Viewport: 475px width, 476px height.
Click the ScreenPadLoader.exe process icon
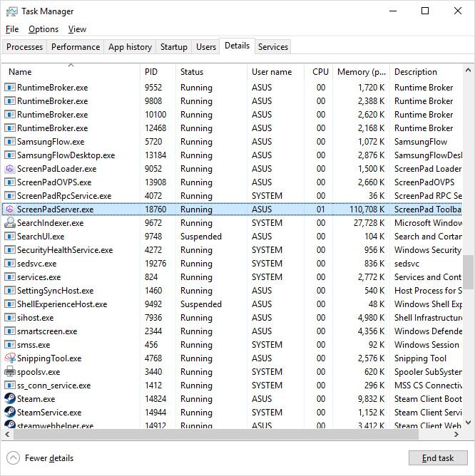10,168
